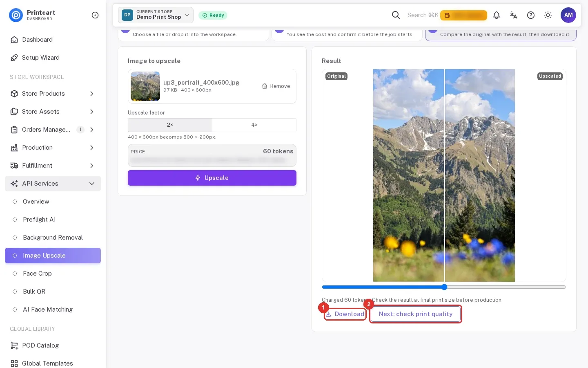Open the help question mark icon

pos(531,15)
